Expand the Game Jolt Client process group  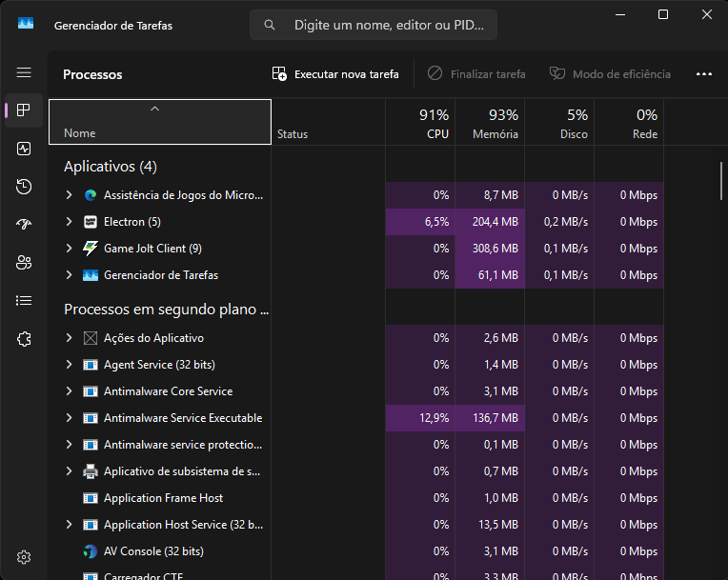coord(69,249)
